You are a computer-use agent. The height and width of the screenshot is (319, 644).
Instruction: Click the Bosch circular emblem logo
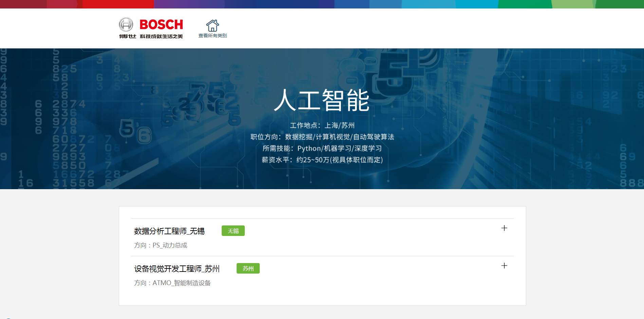coord(126,25)
